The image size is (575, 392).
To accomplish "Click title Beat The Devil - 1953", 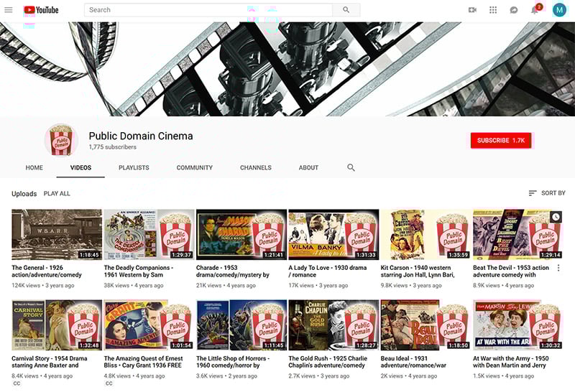I will pyautogui.click(x=511, y=271).
